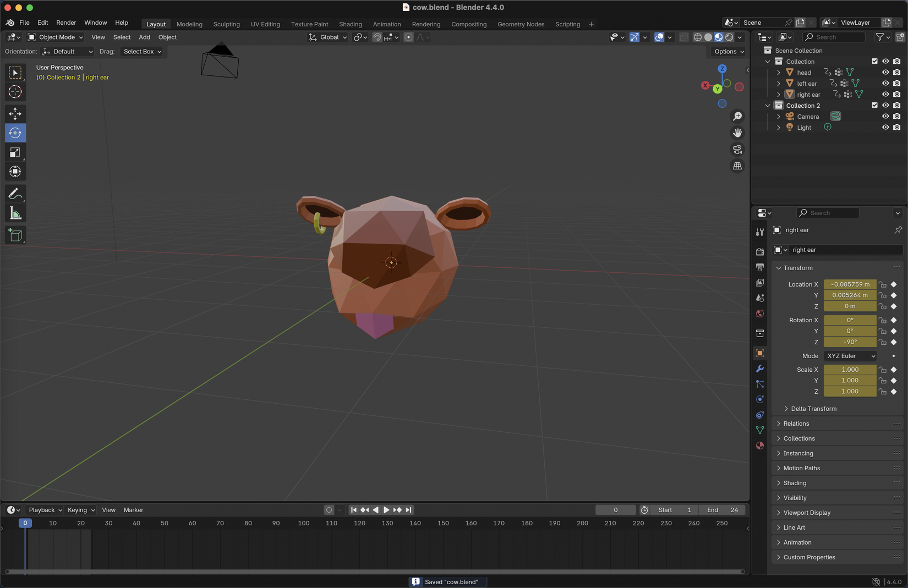Image resolution: width=908 pixels, height=588 pixels.
Task: Click the Marker menu in timeline
Action: click(133, 510)
